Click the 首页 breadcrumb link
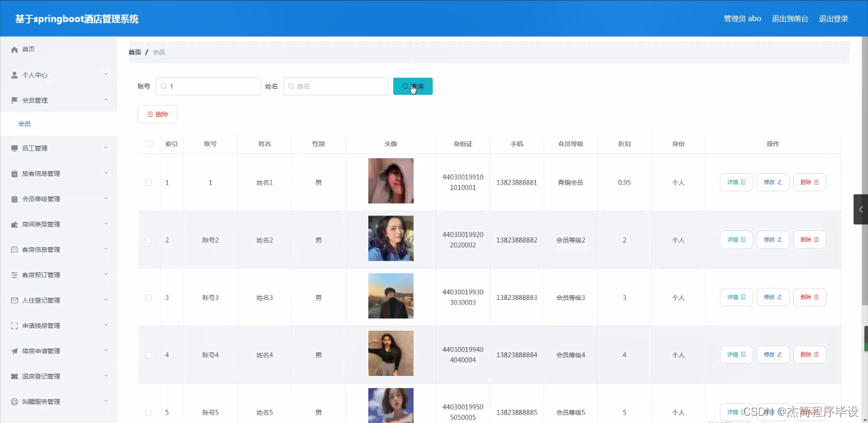The image size is (868, 423). (x=134, y=52)
